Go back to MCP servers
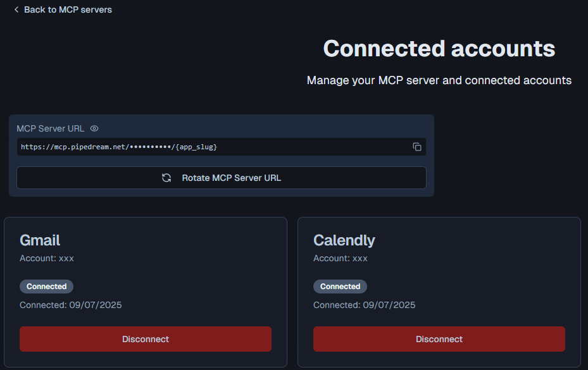Viewport: 588px width, 370px height. coord(63,9)
